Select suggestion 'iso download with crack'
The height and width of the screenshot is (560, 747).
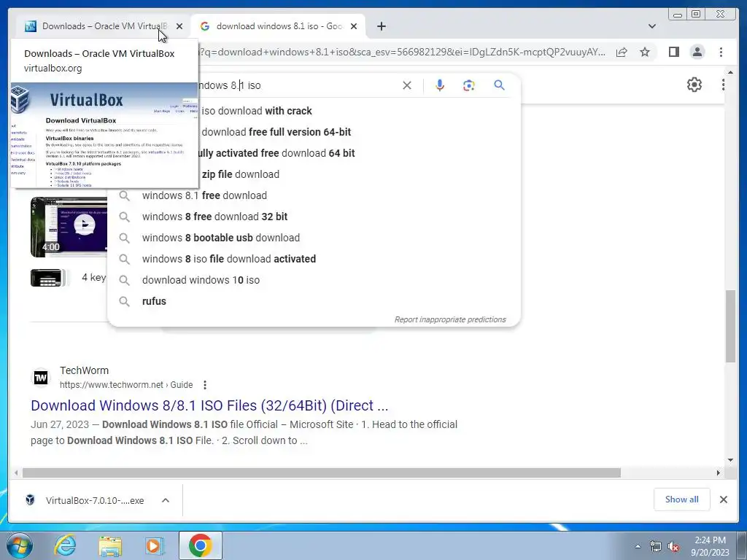click(x=312, y=111)
